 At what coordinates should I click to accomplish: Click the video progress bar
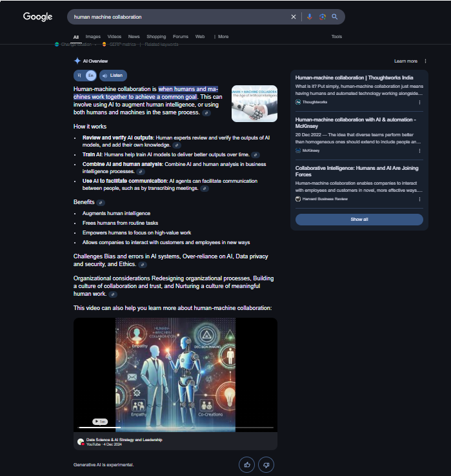(x=176, y=428)
